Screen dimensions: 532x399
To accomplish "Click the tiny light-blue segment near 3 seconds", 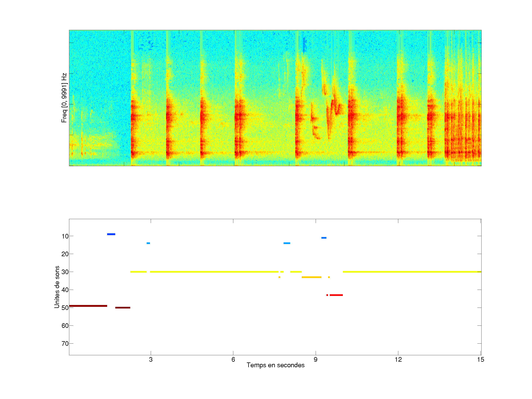I will 148,243.
